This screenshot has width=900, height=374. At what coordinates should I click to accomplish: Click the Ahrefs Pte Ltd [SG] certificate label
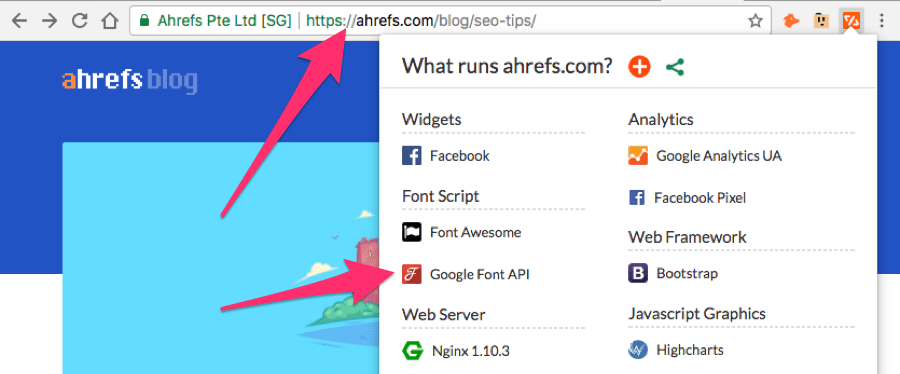pos(223,21)
